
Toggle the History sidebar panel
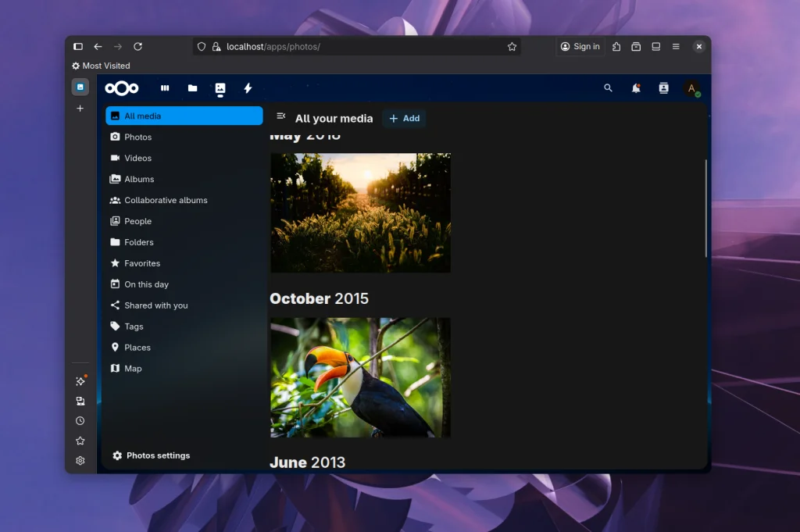(x=80, y=420)
